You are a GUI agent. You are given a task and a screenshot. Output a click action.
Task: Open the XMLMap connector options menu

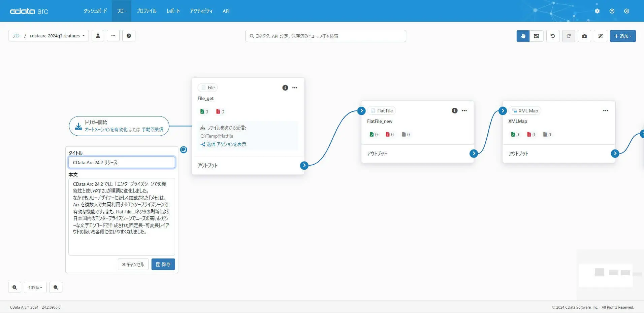click(606, 111)
